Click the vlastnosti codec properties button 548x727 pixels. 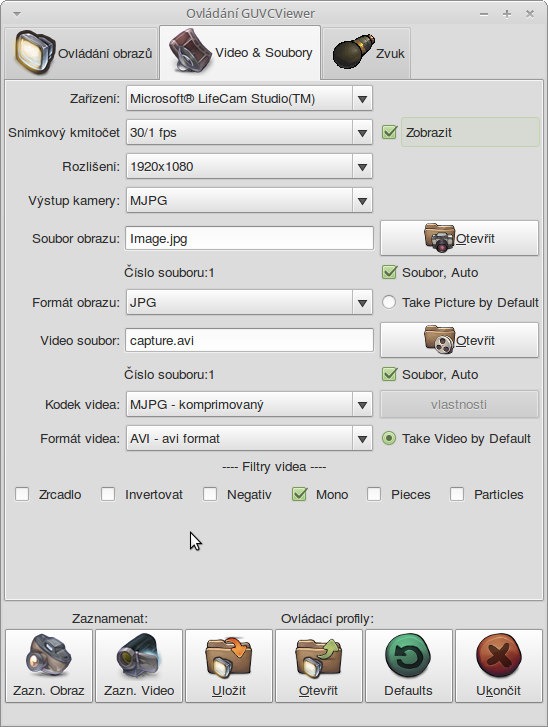pyautogui.click(x=459, y=404)
